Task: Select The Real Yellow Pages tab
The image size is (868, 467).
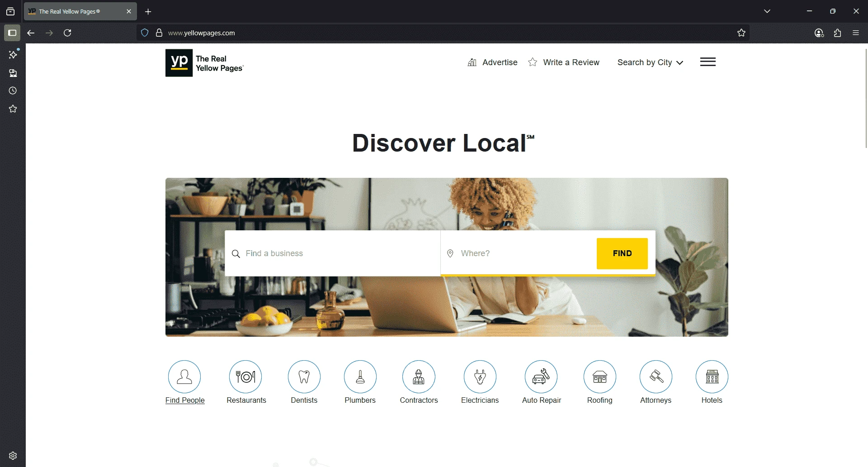Action: click(75, 11)
